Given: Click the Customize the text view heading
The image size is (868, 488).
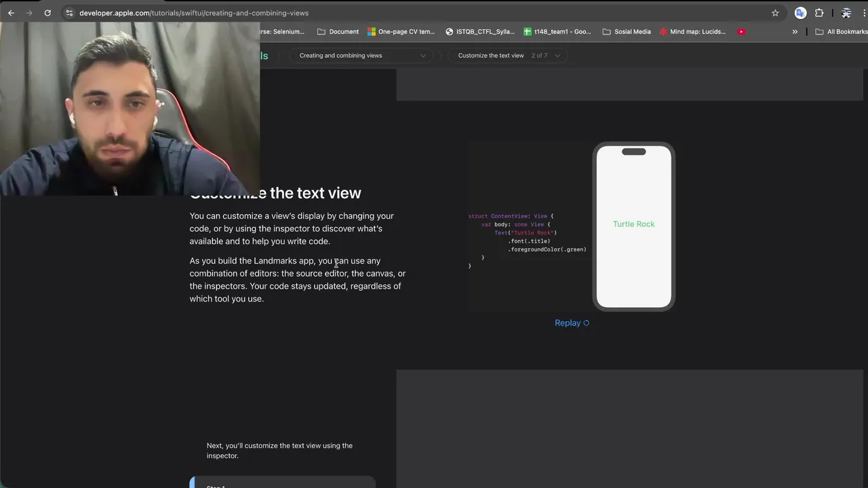Looking at the screenshot, I should coord(275,193).
